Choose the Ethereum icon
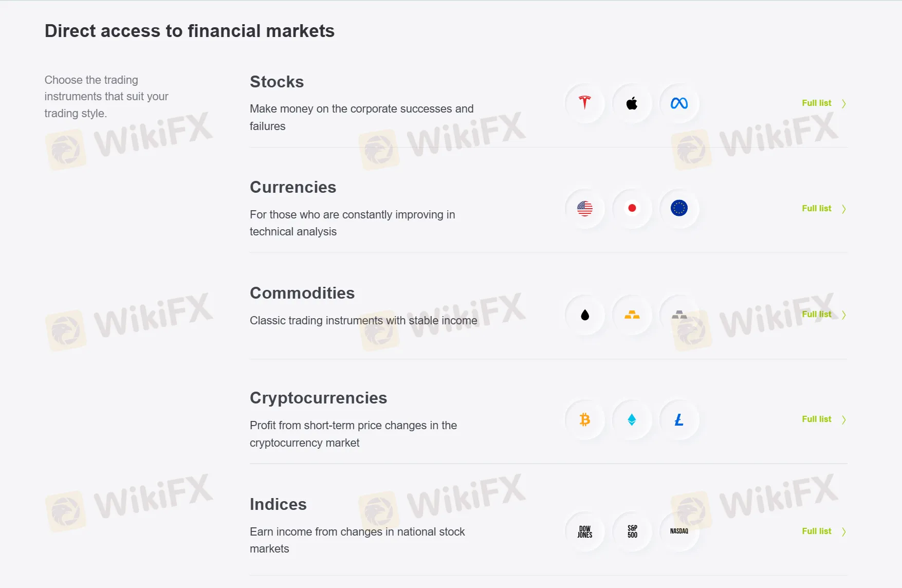The width and height of the screenshot is (902, 588). (x=632, y=420)
